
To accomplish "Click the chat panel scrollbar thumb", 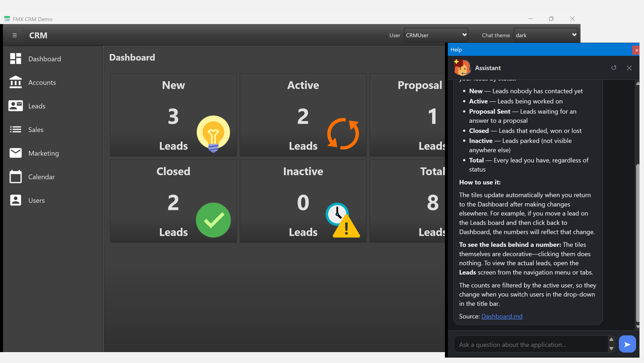I will coord(638,243).
